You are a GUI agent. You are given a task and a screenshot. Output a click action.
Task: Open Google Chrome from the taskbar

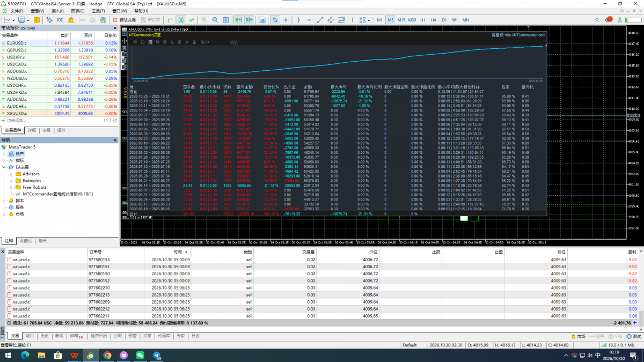[107, 355]
